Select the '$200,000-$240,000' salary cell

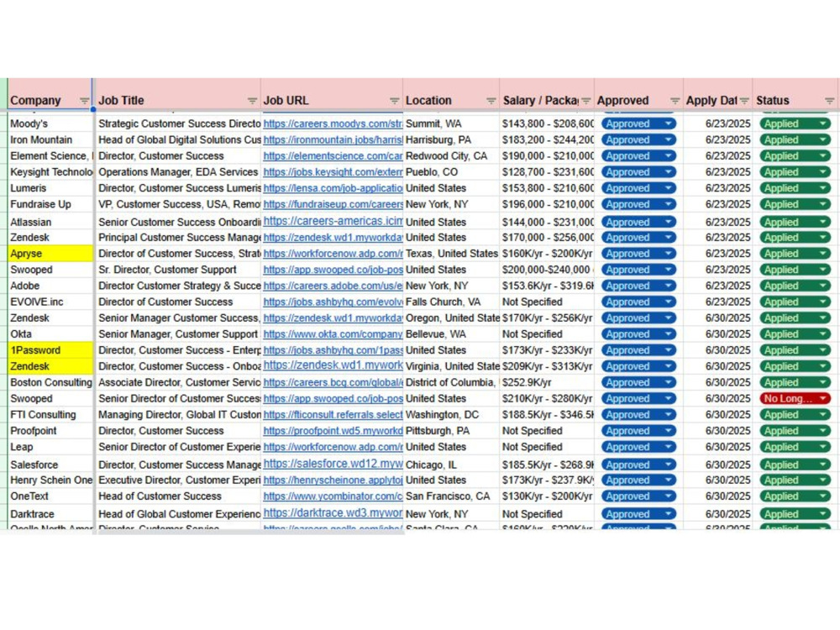point(547,270)
